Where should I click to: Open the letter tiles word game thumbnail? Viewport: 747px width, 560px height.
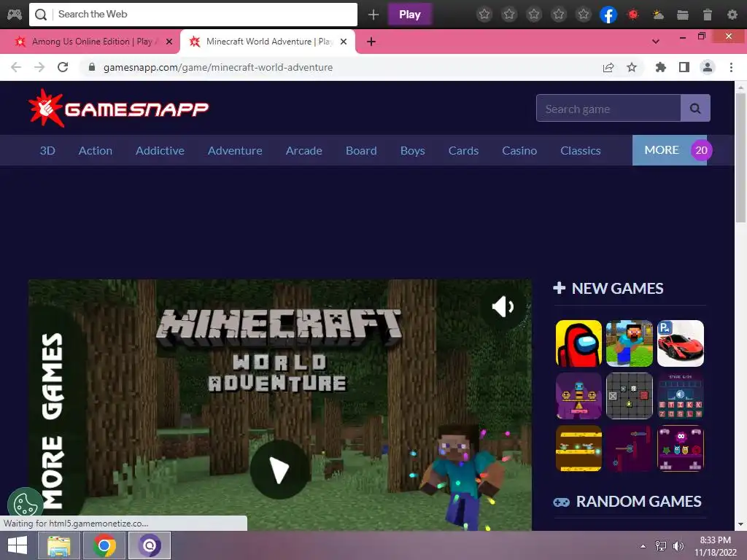click(x=681, y=396)
